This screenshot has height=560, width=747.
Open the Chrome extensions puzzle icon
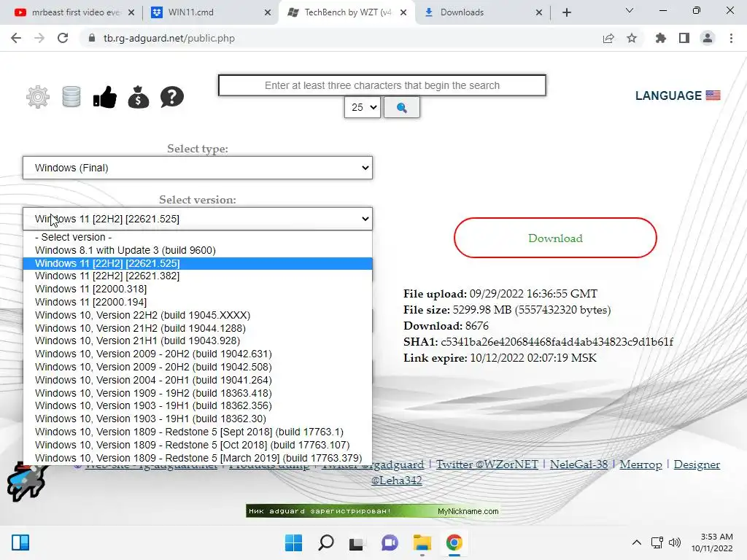[x=661, y=38]
